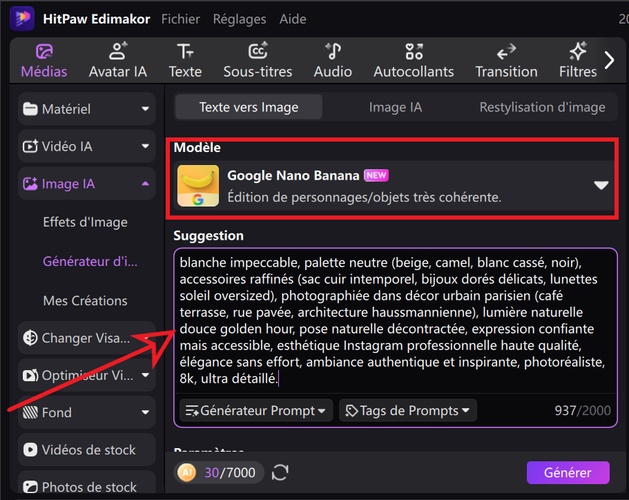The height and width of the screenshot is (500, 629).
Task: Open Effets d'Image in sidebar
Action: click(x=85, y=222)
